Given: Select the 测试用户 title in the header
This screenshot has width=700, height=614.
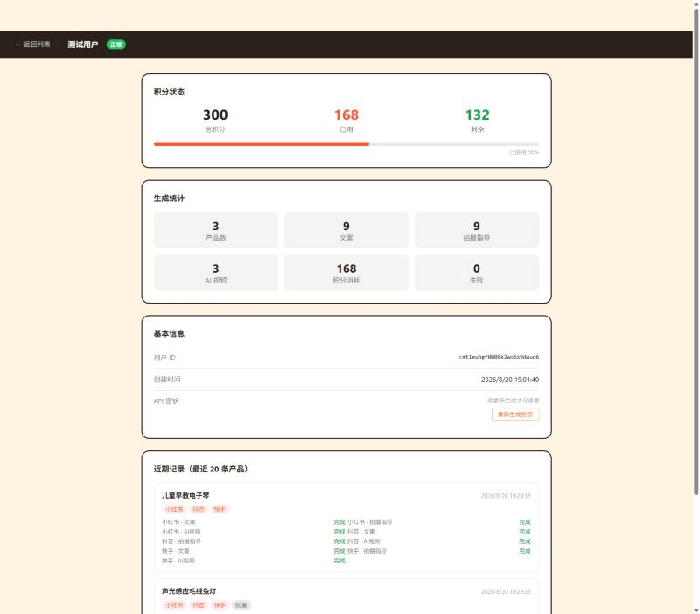Looking at the screenshot, I should pos(82,45).
